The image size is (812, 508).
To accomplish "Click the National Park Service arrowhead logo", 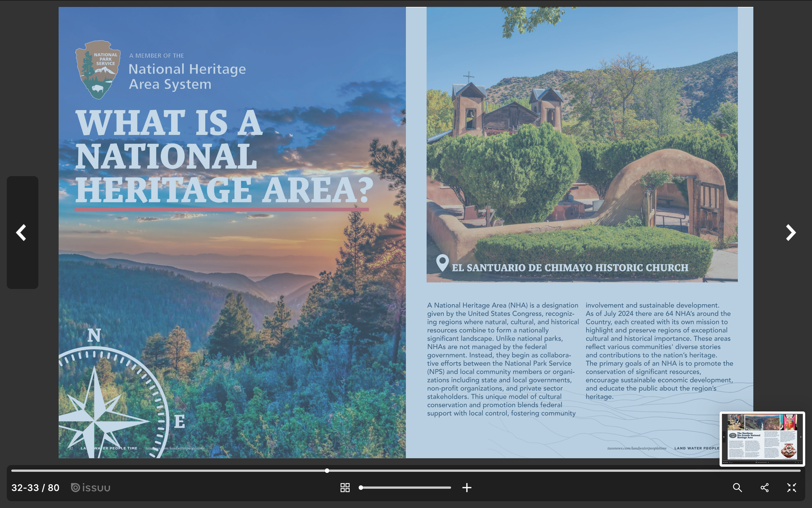I will click(x=98, y=70).
